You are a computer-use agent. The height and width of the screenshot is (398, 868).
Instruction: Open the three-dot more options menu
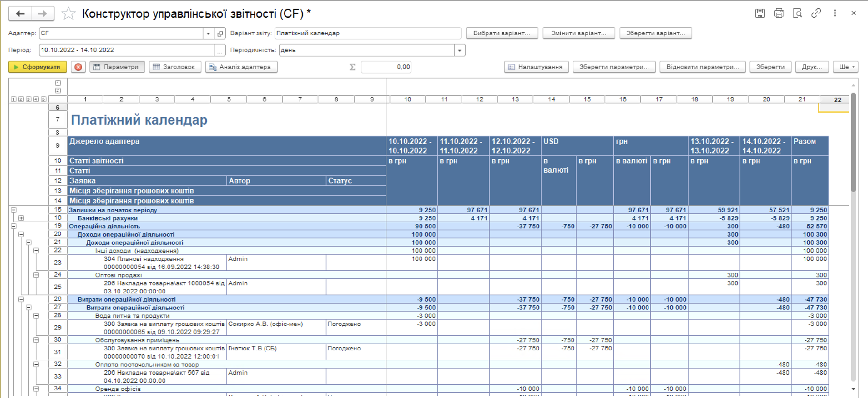tap(835, 13)
